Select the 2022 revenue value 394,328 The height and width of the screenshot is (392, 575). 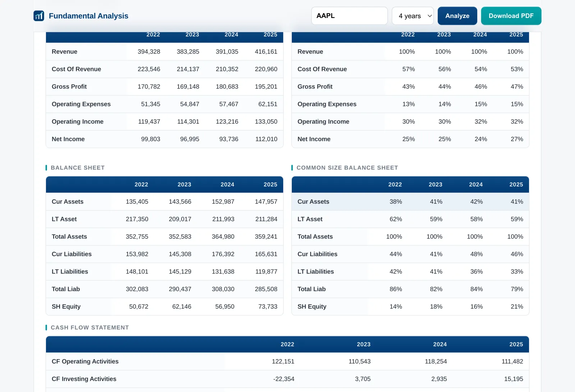tap(149, 52)
